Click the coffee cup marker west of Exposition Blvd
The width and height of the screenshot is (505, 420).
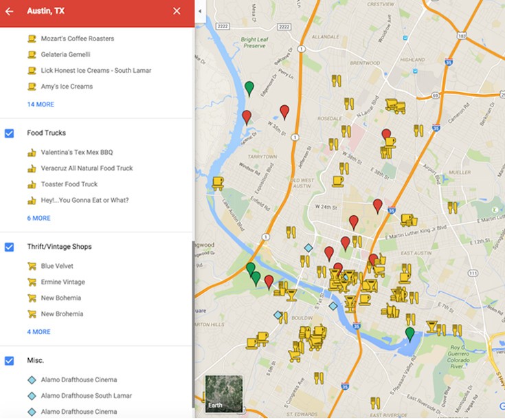(x=218, y=182)
